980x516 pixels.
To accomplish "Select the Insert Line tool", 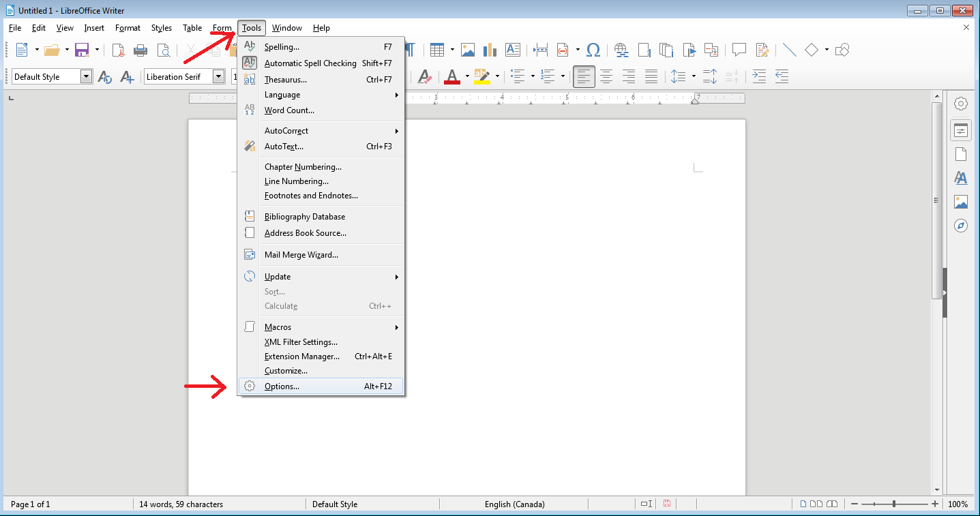I will 789,50.
